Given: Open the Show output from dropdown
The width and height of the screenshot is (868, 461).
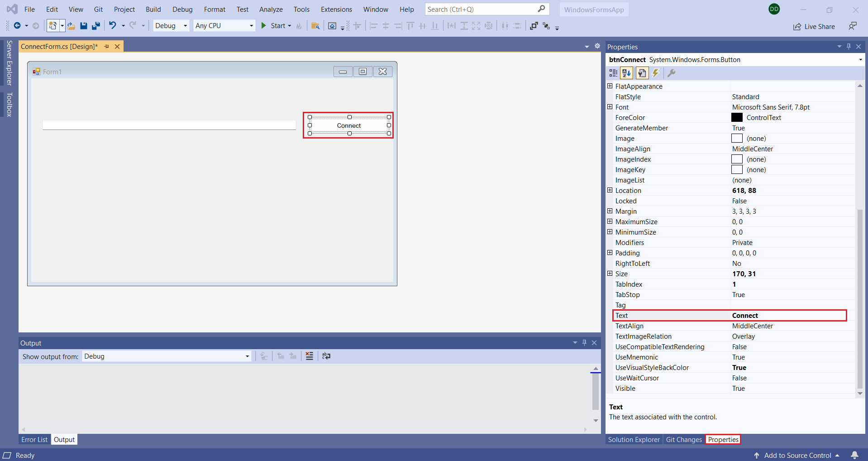Looking at the screenshot, I should point(167,356).
